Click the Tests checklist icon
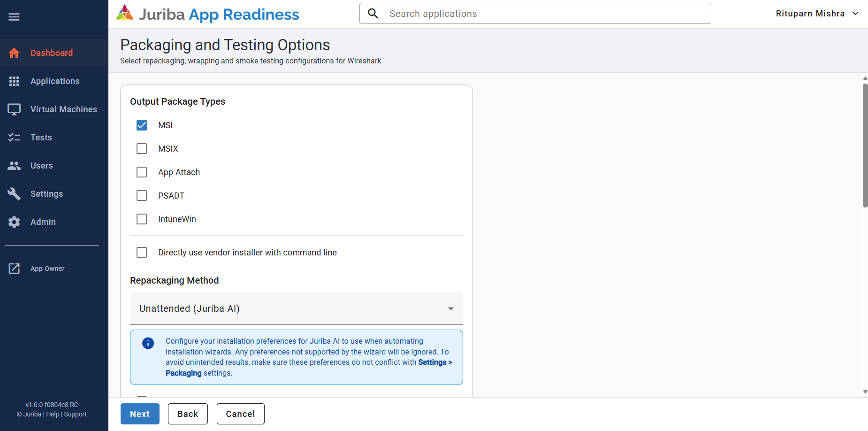868x431 pixels. coord(14,138)
